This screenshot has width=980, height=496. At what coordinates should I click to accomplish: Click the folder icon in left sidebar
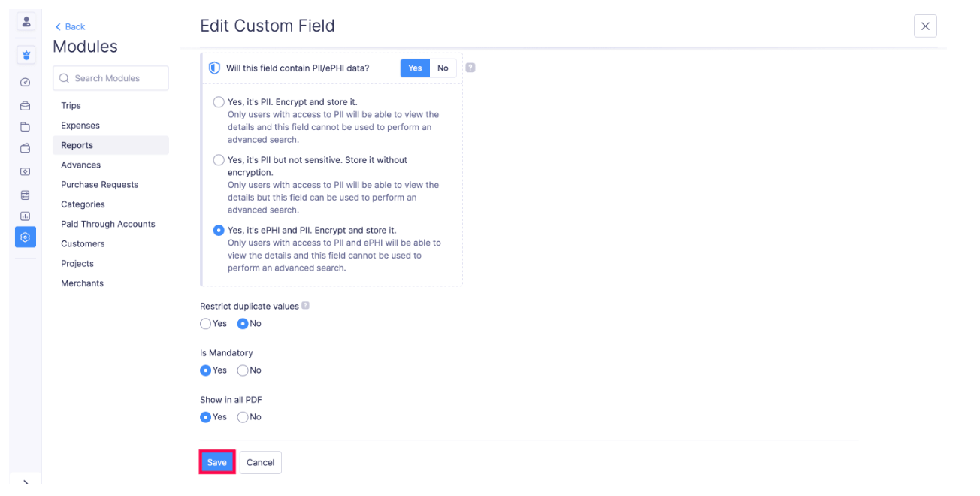pos(26,127)
